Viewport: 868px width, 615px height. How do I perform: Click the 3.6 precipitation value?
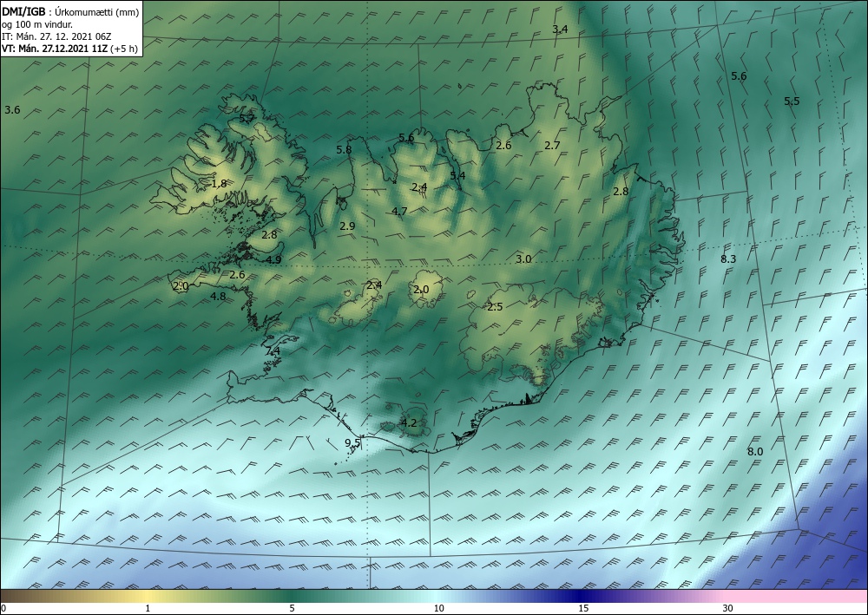click(x=12, y=110)
